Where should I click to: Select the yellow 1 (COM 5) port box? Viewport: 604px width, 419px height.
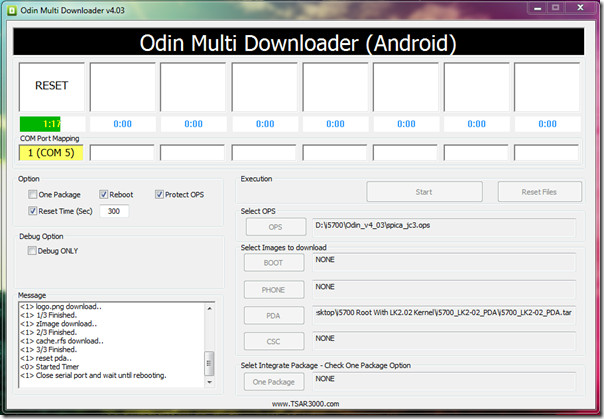tap(51, 153)
